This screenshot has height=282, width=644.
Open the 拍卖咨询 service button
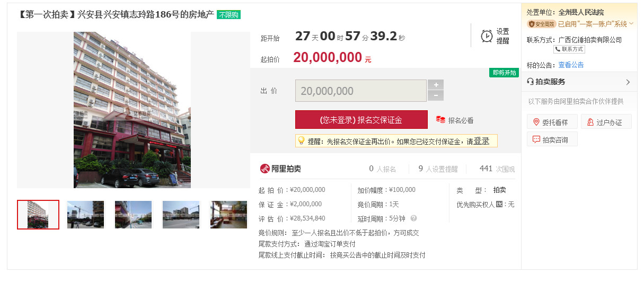point(551,139)
